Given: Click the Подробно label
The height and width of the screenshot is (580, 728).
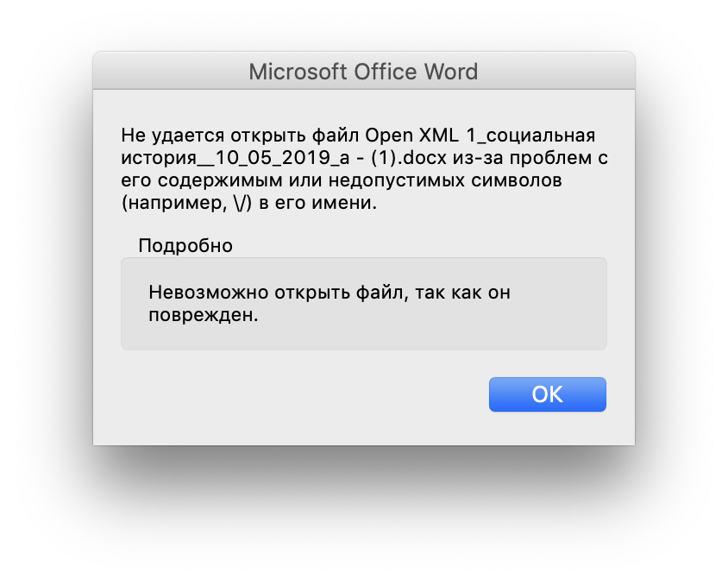Looking at the screenshot, I should pos(185,245).
